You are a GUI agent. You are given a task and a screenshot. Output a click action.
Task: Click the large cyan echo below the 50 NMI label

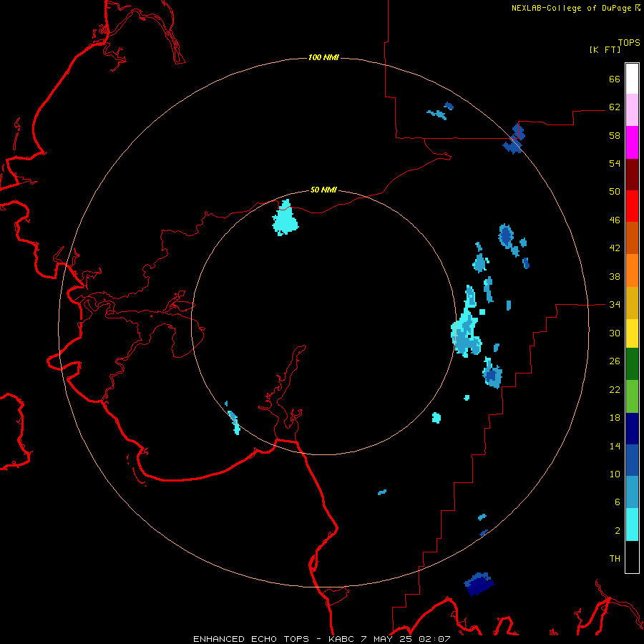pos(285,218)
